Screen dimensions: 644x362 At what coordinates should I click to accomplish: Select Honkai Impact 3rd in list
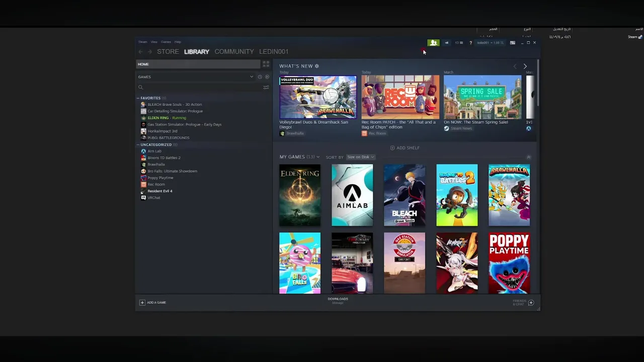tap(162, 131)
